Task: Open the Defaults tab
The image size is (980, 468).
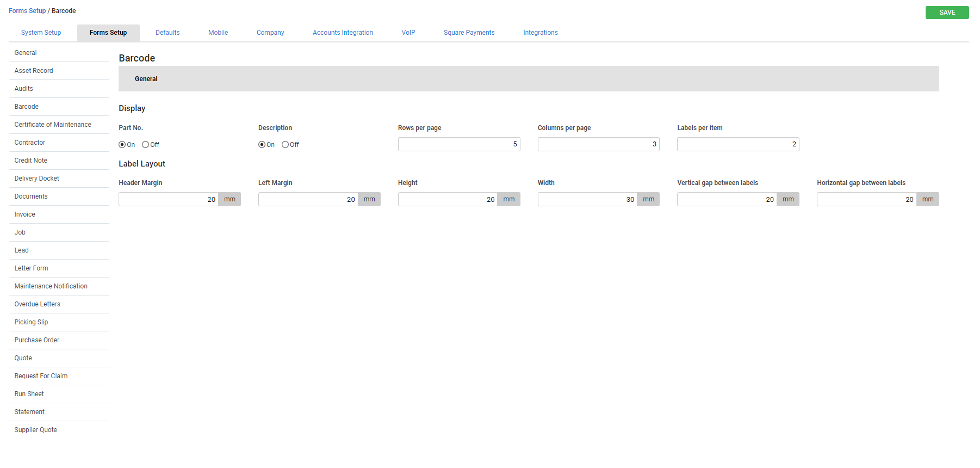Action: point(168,33)
